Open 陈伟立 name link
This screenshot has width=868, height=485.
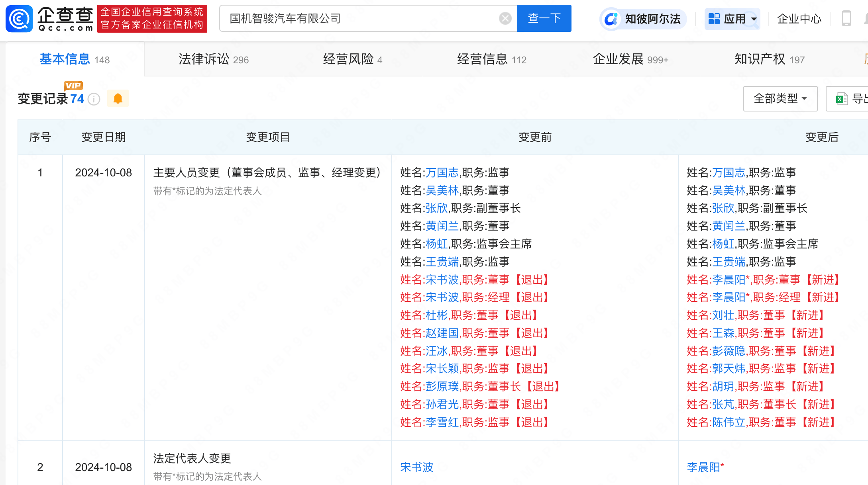(x=729, y=422)
